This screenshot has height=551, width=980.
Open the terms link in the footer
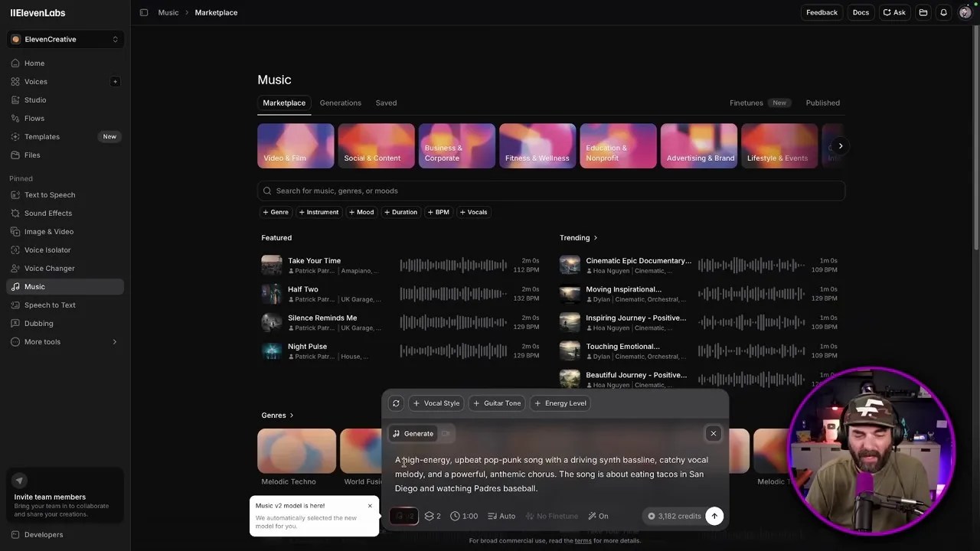click(x=583, y=541)
